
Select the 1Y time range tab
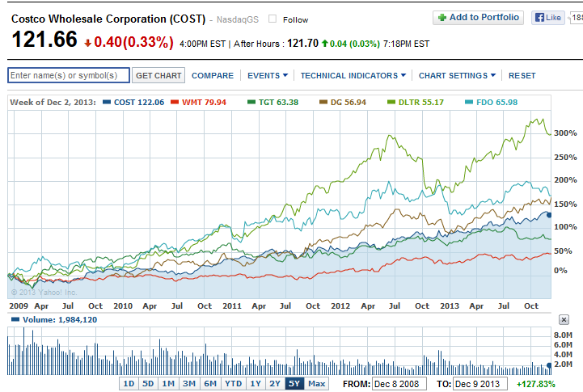pyautogui.click(x=256, y=384)
